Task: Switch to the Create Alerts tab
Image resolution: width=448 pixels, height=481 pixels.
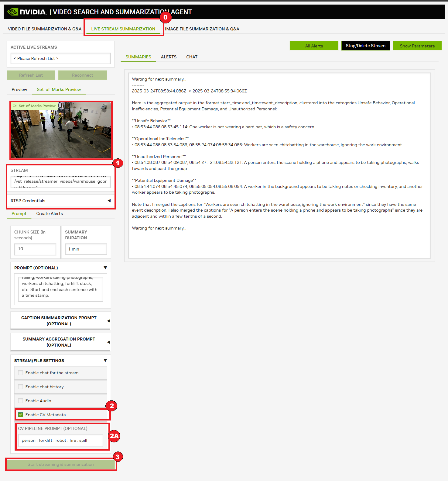Action: tap(50, 213)
